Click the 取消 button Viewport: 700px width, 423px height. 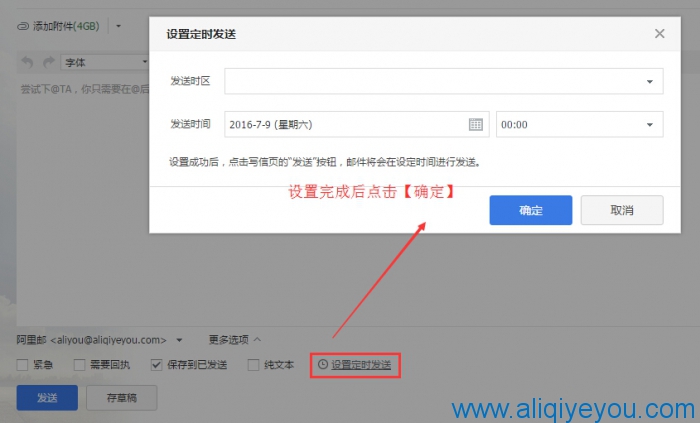tap(622, 210)
